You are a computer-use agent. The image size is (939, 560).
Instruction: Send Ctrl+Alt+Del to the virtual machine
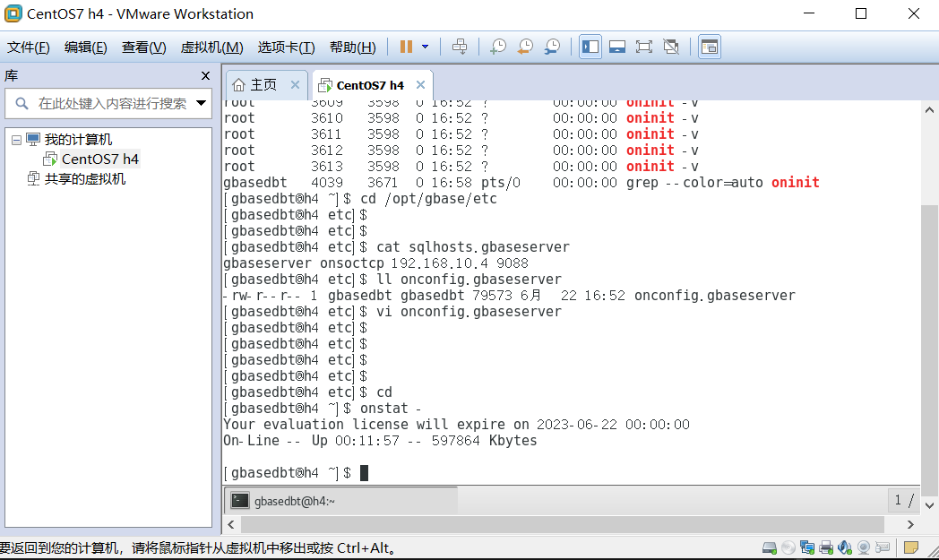[460, 47]
